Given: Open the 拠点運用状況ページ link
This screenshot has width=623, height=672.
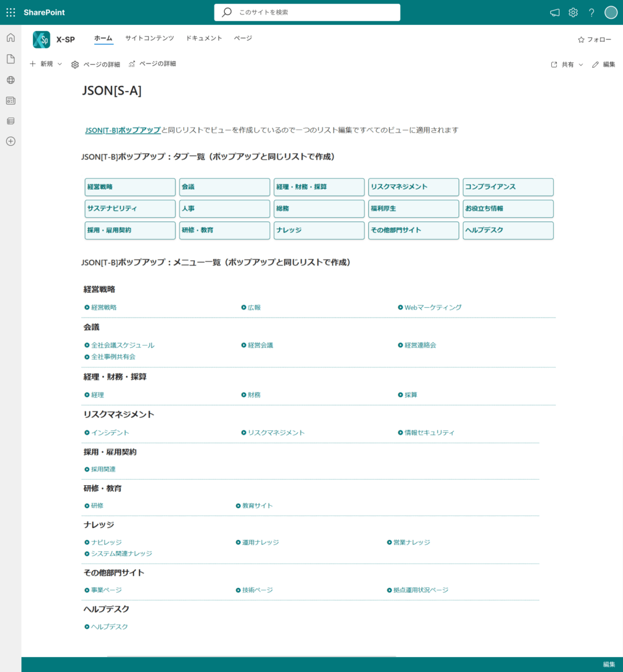Looking at the screenshot, I should tap(421, 590).
